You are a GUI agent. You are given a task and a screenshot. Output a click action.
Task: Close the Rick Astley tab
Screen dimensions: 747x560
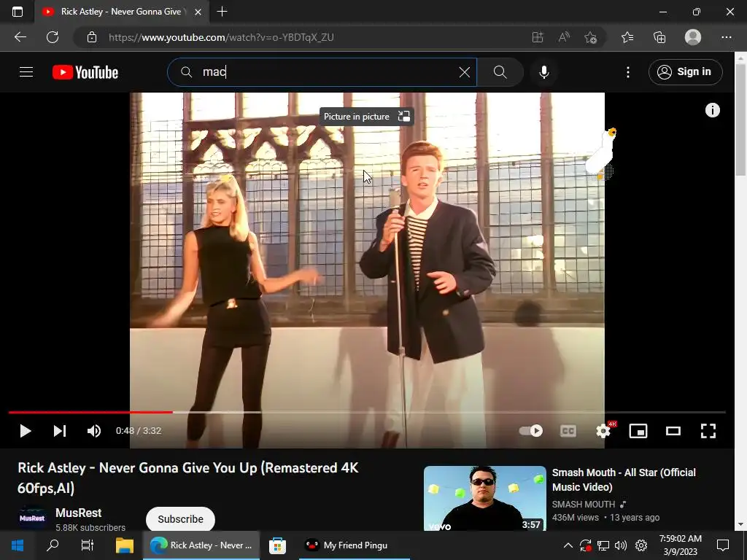pos(198,12)
